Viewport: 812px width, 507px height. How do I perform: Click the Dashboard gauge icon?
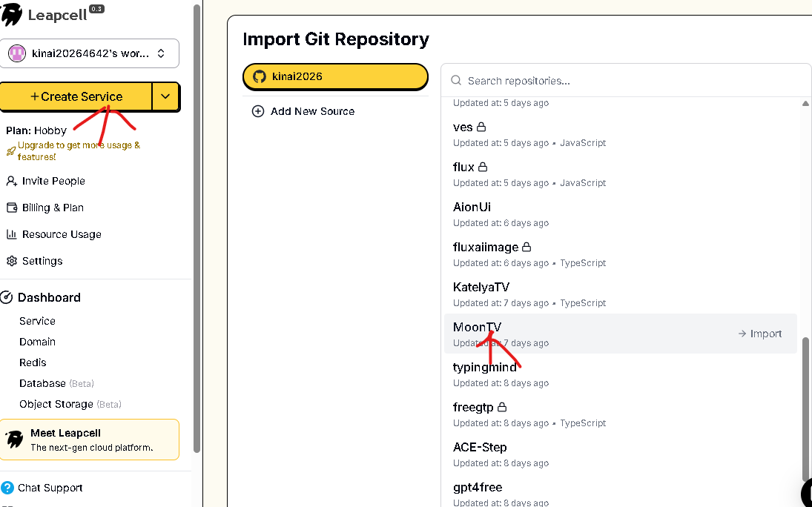[7, 297]
